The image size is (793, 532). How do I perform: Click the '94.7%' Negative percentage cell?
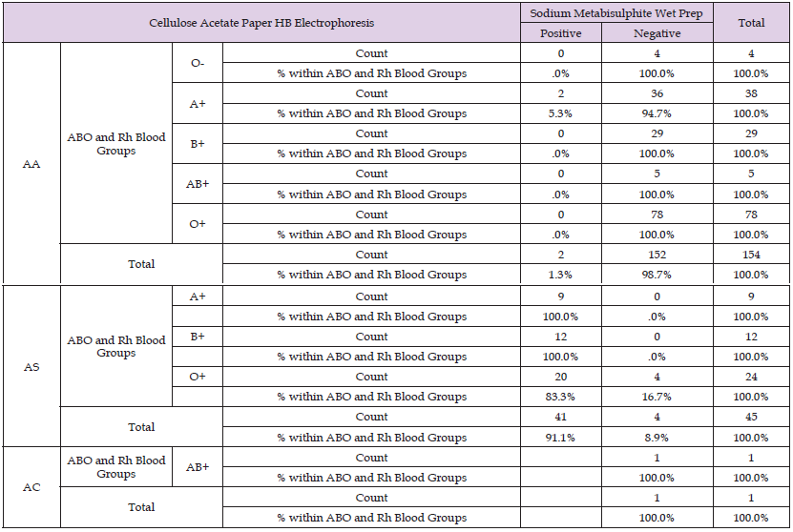pyautogui.click(x=657, y=113)
